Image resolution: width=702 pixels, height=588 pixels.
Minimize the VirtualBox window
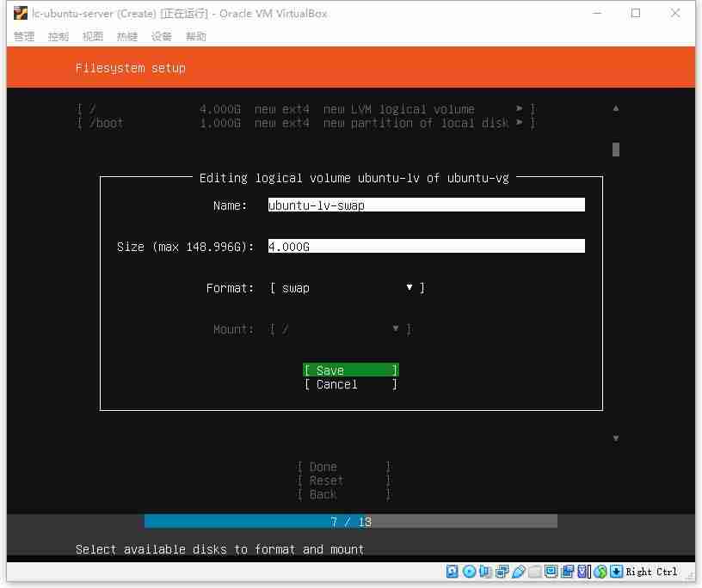(x=597, y=14)
